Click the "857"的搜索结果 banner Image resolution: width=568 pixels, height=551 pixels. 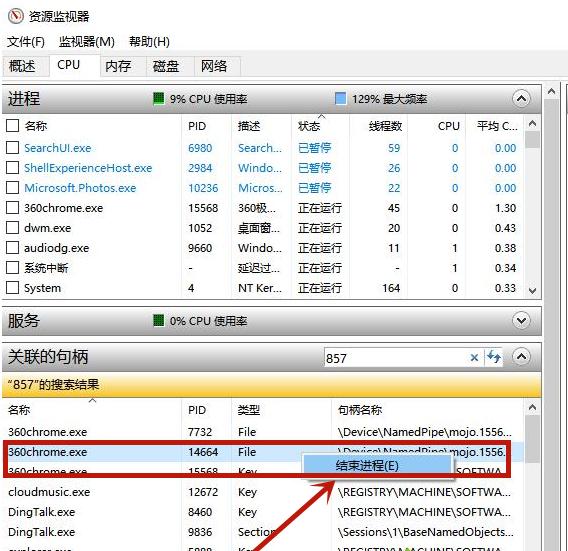(x=272, y=385)
